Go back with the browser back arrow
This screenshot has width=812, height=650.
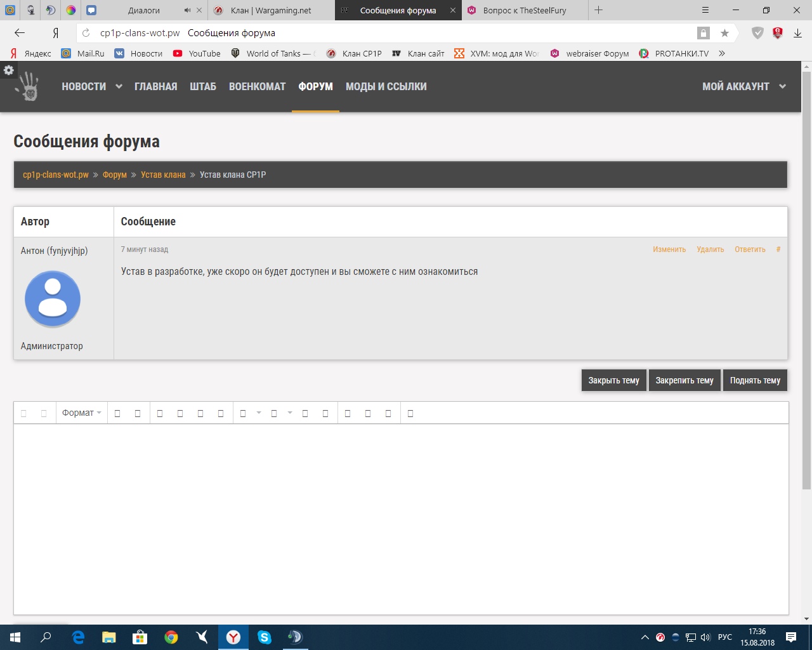[20, 33]
